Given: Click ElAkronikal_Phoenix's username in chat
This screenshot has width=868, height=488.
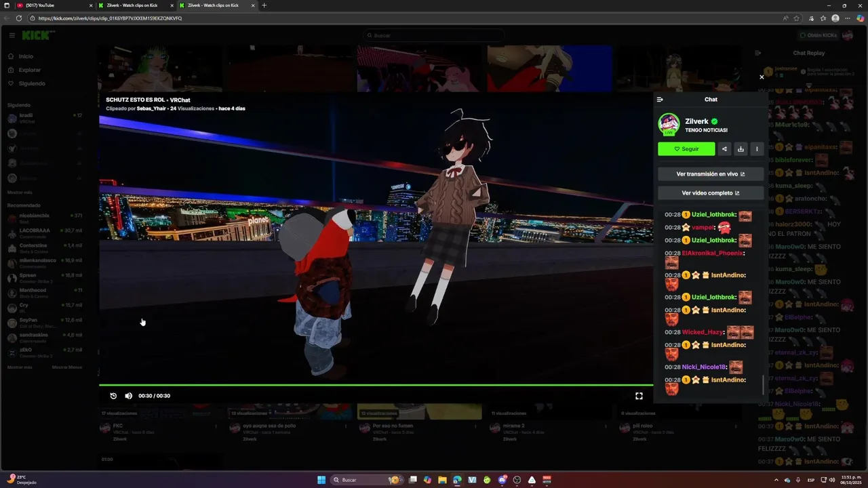Looking at the screenshot, I should pos(712,253).
